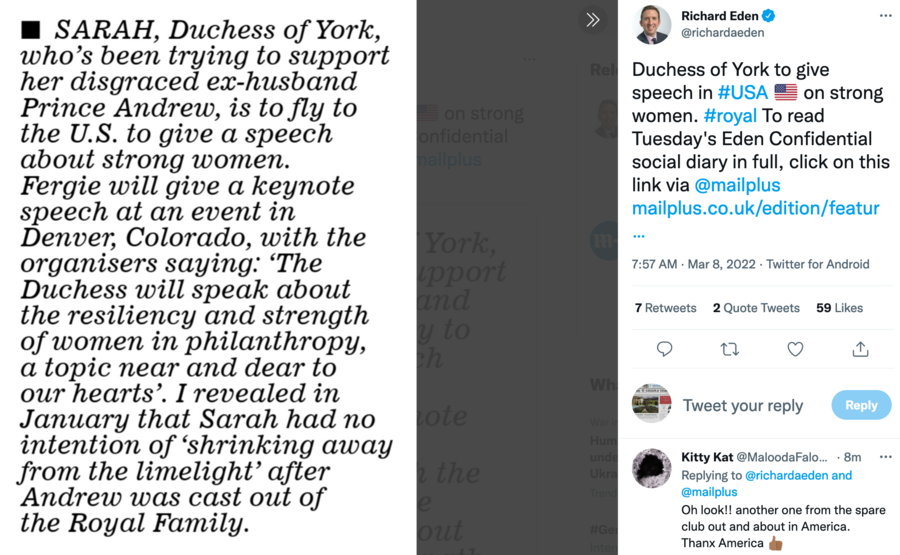900x555 pixels.
Task: Collapse the tweet sidebar with double-chevron icon
Action: 593,20
